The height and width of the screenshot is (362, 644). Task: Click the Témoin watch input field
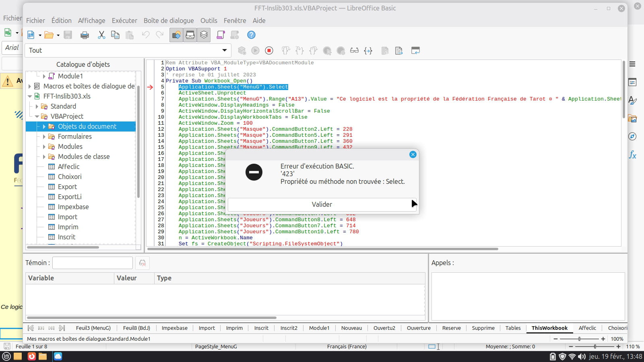[x=93, y=263]
